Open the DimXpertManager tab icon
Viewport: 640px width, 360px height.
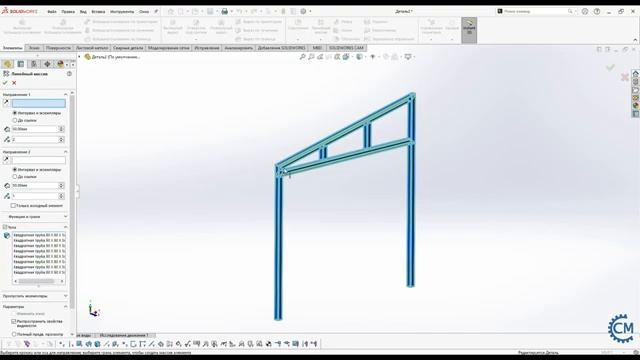pos(47,64)
